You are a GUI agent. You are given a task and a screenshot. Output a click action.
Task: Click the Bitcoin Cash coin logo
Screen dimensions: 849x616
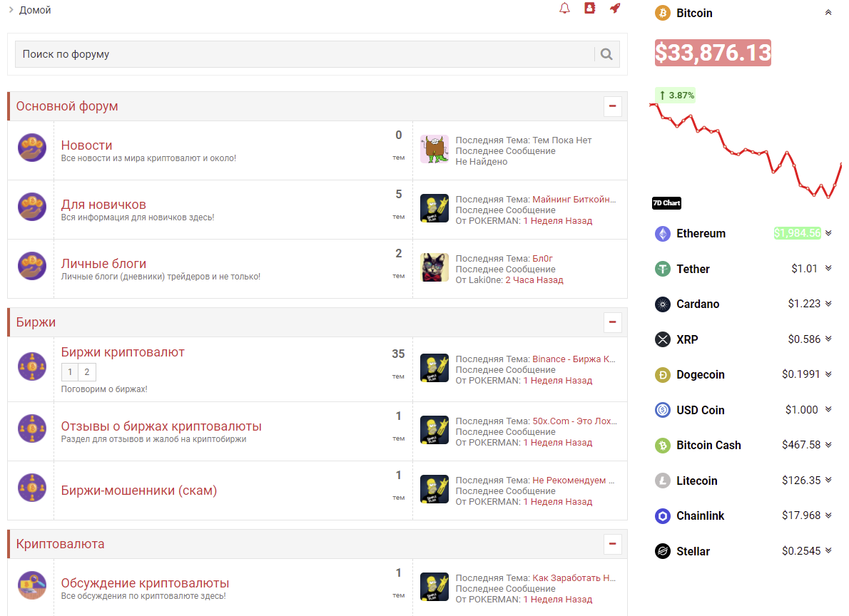pos(662,446)
